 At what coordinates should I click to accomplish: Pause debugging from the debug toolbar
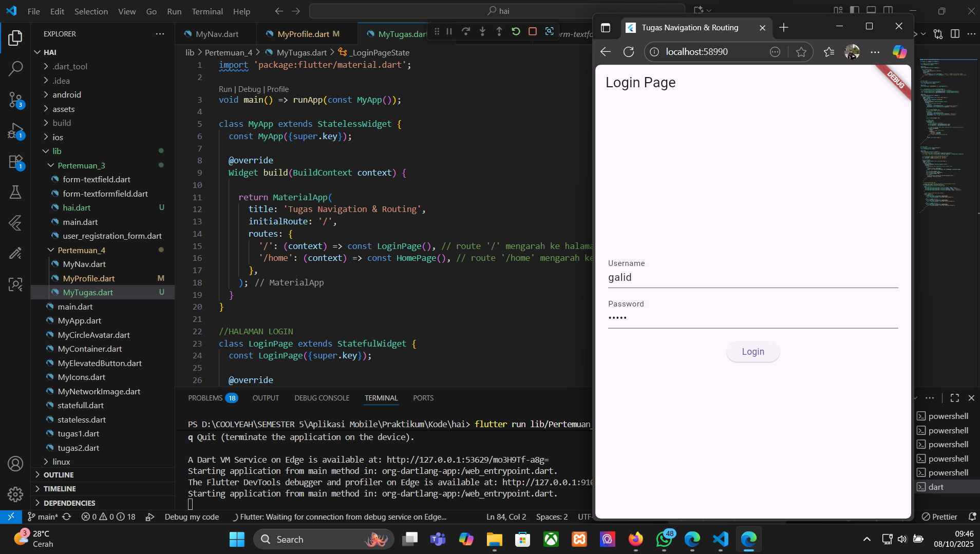pyautogui.click(x=449, y=32)
